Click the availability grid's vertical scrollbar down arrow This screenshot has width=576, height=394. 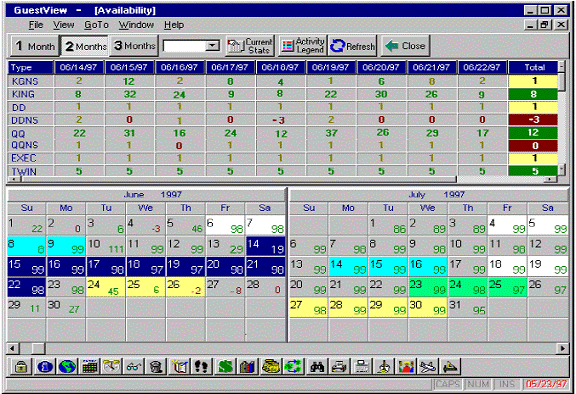click(561, 169)
